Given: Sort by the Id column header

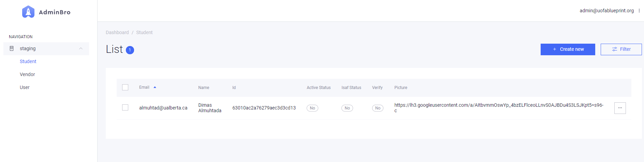Looking at the screenshot, I should tap(234, 88).
